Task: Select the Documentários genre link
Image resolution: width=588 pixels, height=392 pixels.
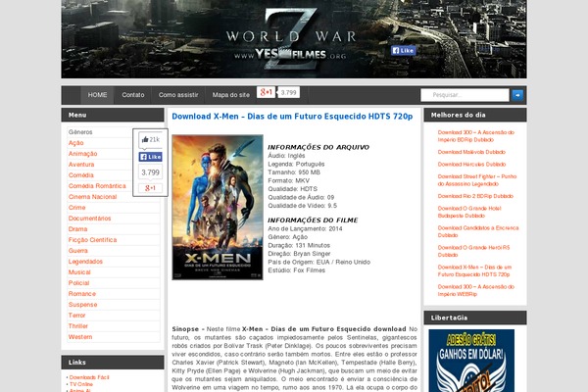Action: coord(89,219)
